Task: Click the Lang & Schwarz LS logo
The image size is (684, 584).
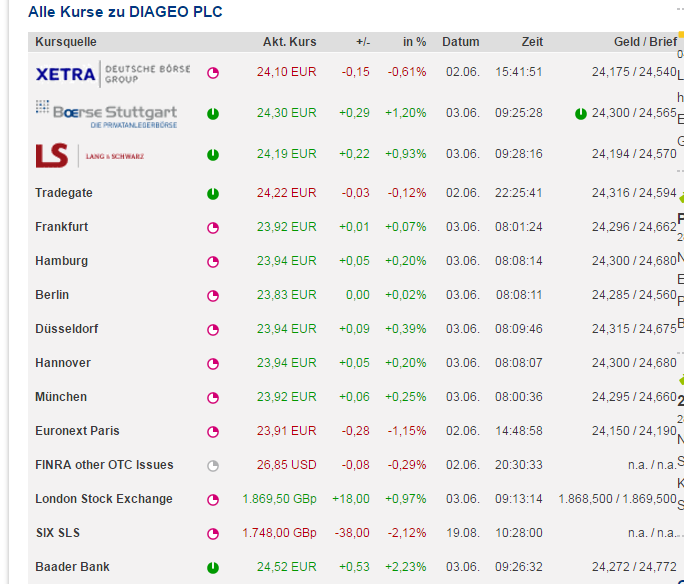Action: click(90, 156)
